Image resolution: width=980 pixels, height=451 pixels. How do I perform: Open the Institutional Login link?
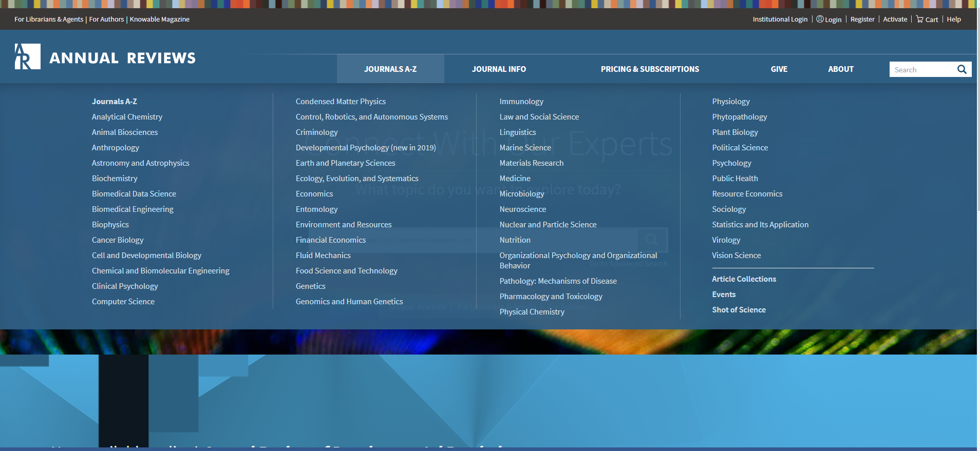(x=780, y=19)
